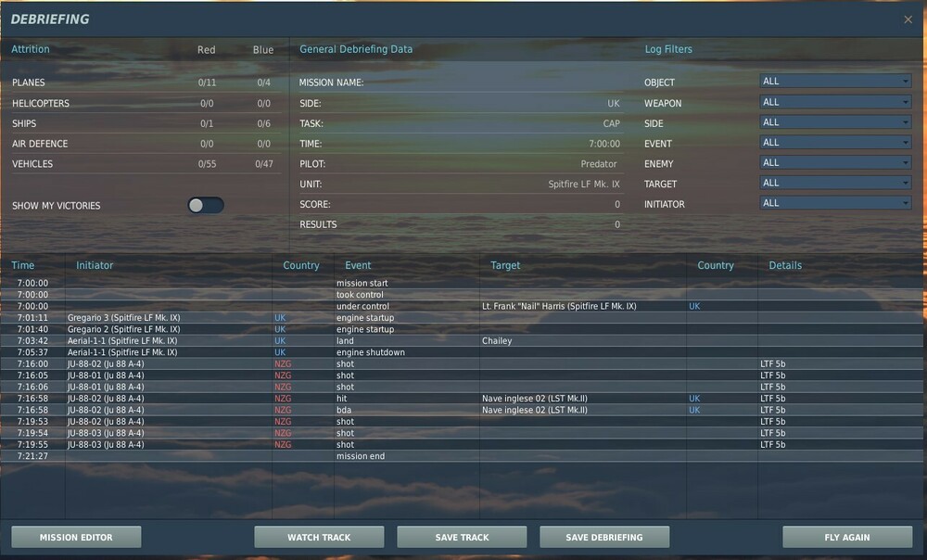This screenshot has height=560, width=927.
Task: Click the Watch Track button
Action: [319, 537]
